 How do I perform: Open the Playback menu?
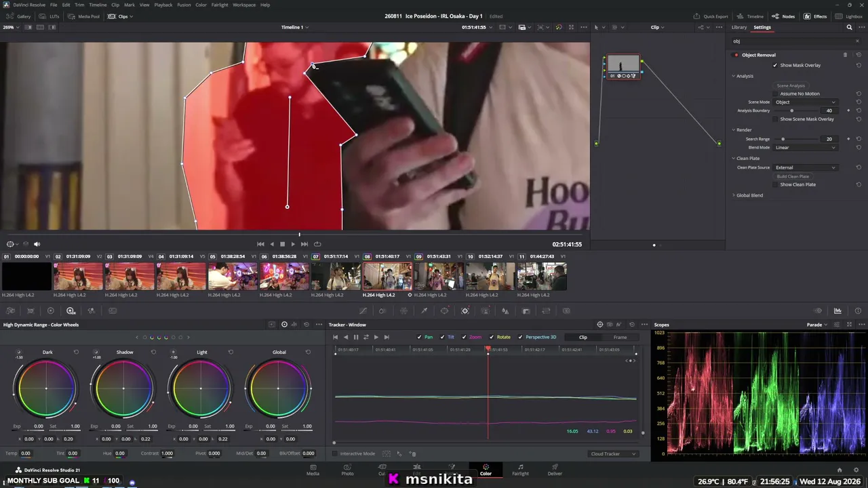tap(163, 5)
